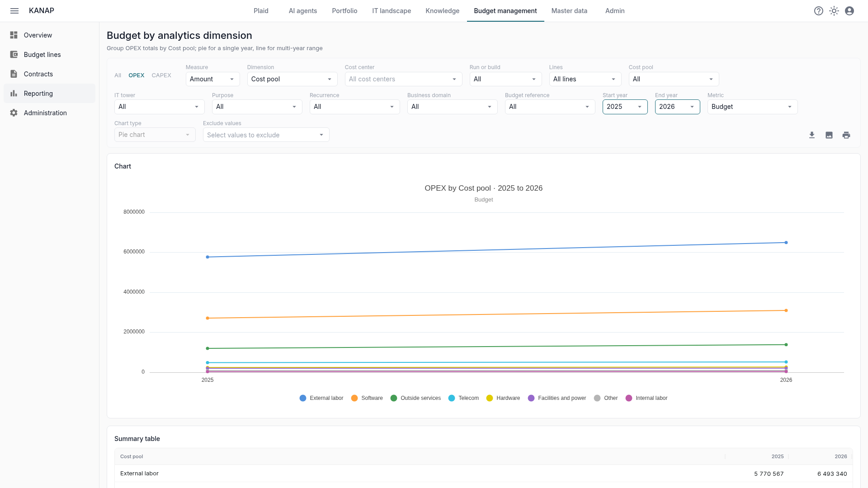Select the CAPEX toggle option

[161, 75]
